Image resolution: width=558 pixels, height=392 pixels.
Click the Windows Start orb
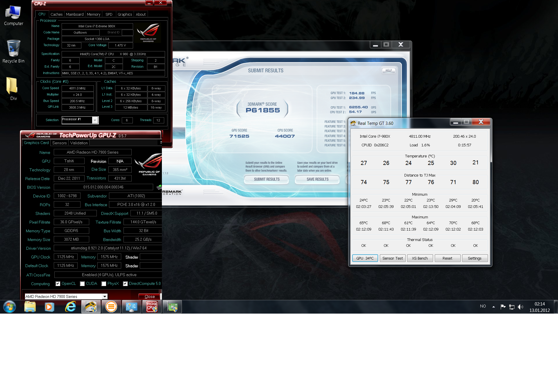[x=10, y=307]
